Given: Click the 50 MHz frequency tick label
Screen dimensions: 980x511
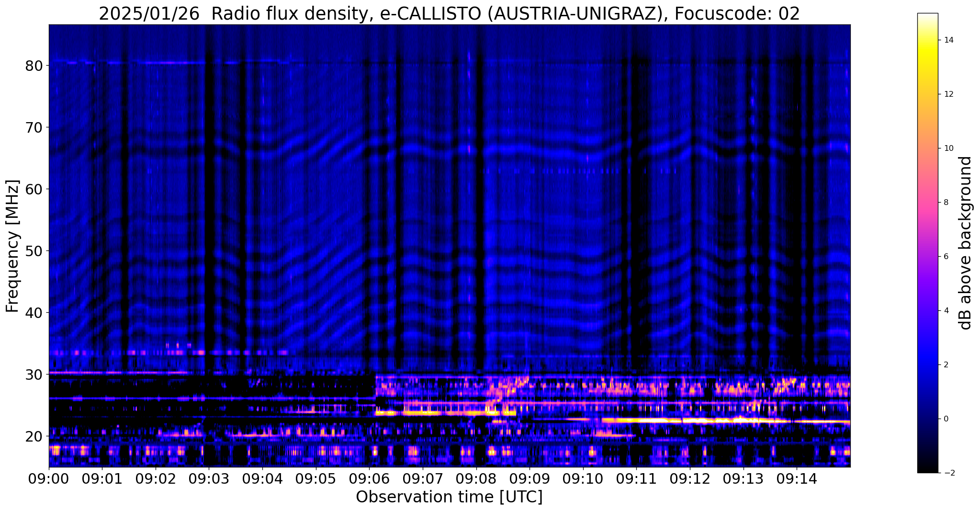Looking at the screenshot, I should tap(34, 251).
